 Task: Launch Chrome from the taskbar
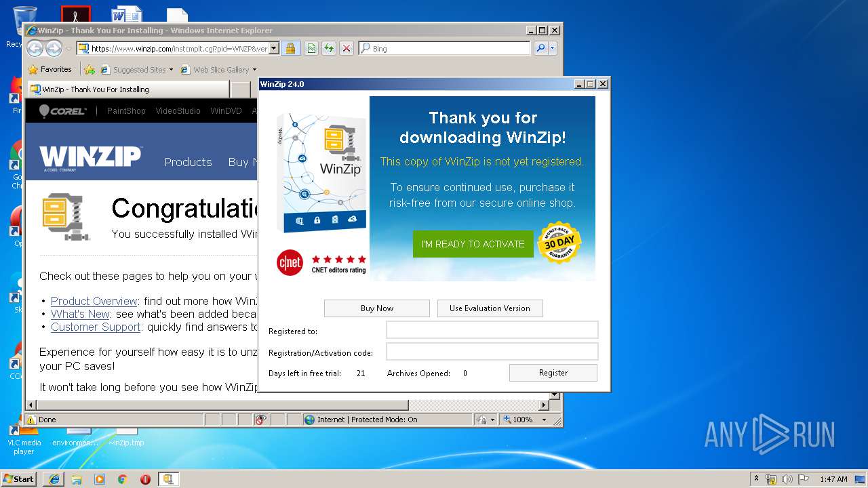point(122,479)
